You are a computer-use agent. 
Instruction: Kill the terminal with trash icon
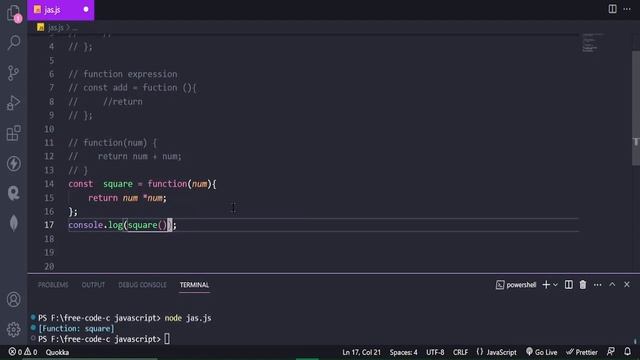tap(583, 285)
